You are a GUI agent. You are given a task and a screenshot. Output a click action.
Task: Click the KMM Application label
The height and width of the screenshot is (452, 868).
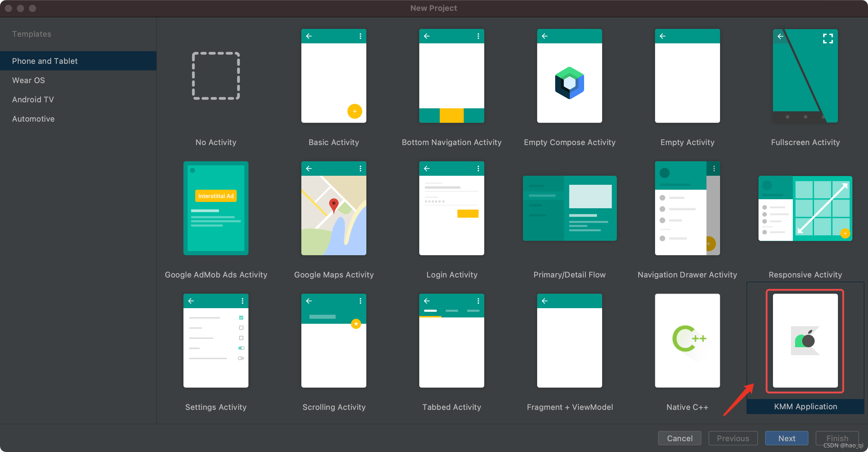(x=805, y=407)
